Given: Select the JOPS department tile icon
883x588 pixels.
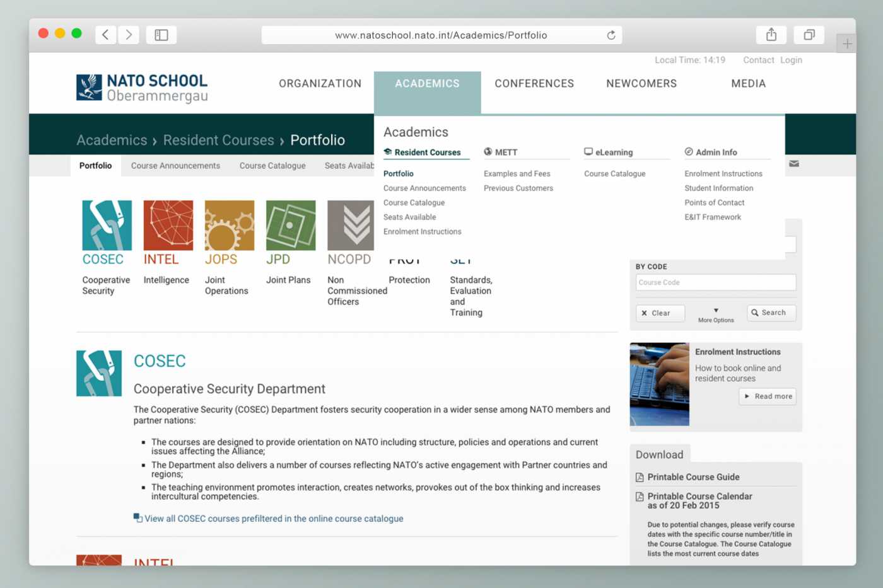Looking at the screenshot, I should (x=230, y=225).
